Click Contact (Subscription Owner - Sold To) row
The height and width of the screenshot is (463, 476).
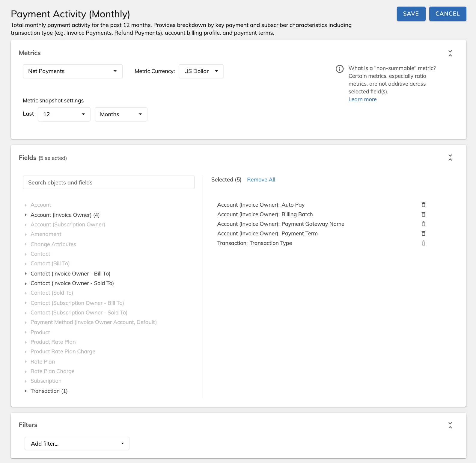79,313
